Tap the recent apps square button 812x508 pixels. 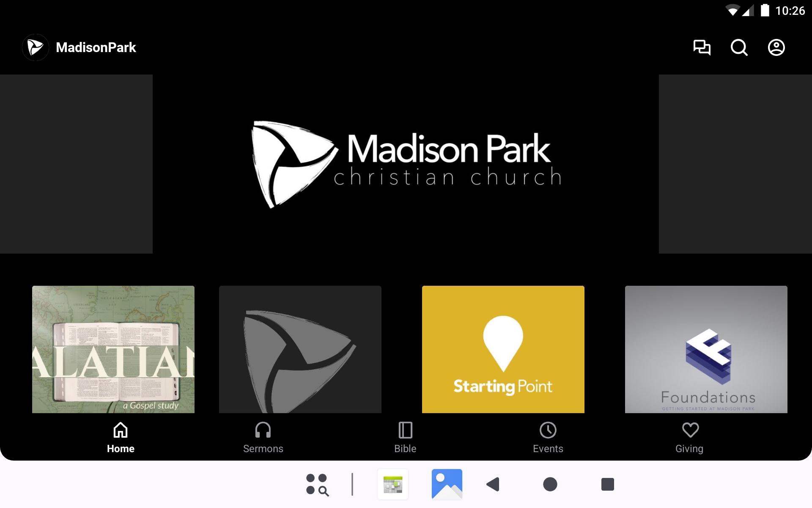pos(607,484)
